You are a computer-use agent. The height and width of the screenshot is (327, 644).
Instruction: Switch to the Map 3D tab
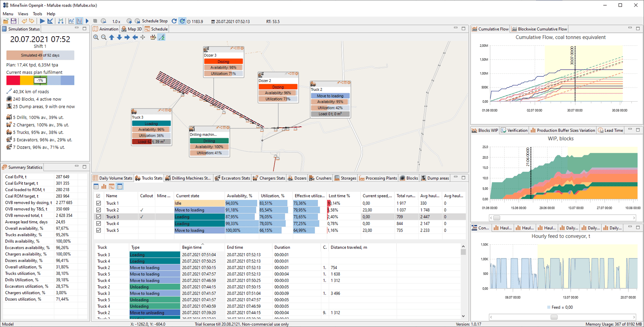(x=131, y=29)
